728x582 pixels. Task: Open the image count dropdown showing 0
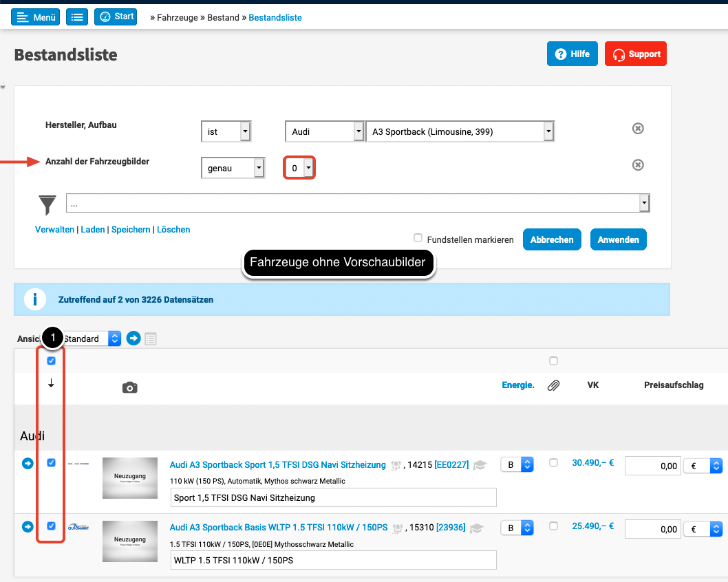click(x=299, y=168)
